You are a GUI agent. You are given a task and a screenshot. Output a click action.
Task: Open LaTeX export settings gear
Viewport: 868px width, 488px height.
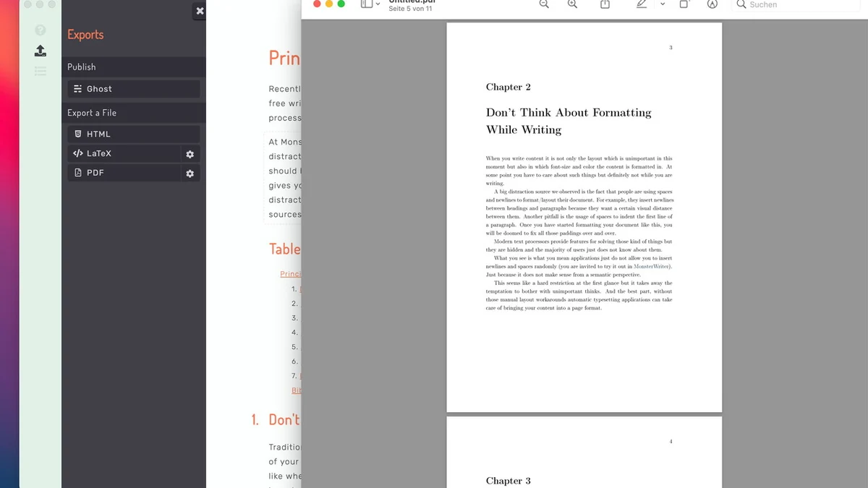pyautogui.click(x=190, y=154)
